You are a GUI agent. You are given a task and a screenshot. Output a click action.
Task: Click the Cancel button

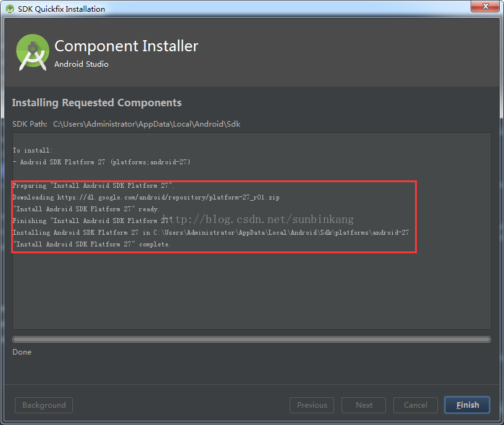[x=415, y=405]
